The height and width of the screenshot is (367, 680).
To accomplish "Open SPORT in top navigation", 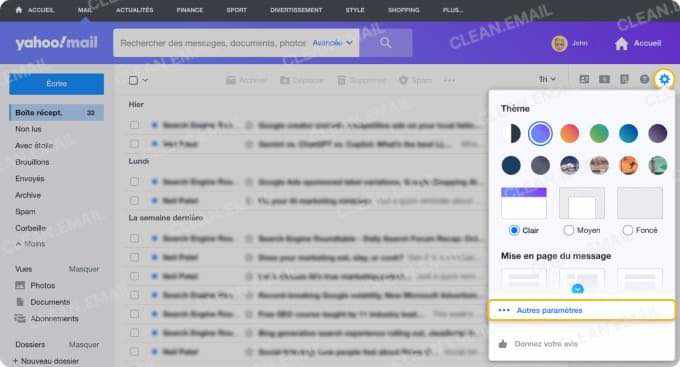I will (x=236, y=10).
